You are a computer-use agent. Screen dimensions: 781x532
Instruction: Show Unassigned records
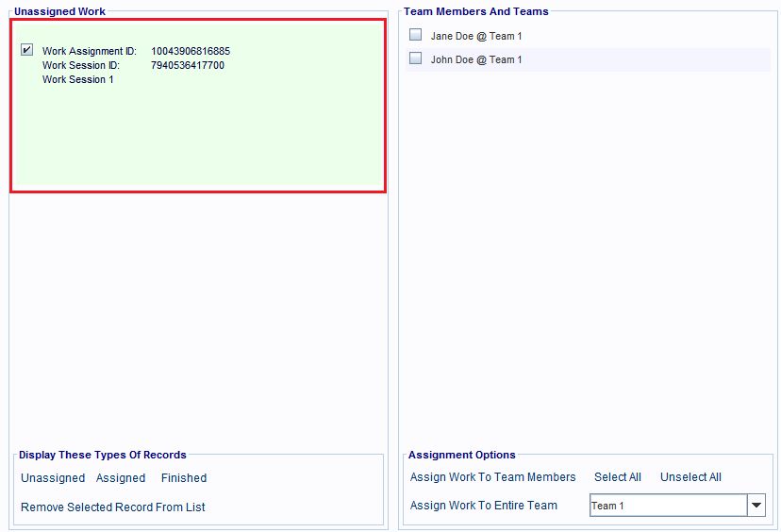pyautogui.click(x=53, y=478)
